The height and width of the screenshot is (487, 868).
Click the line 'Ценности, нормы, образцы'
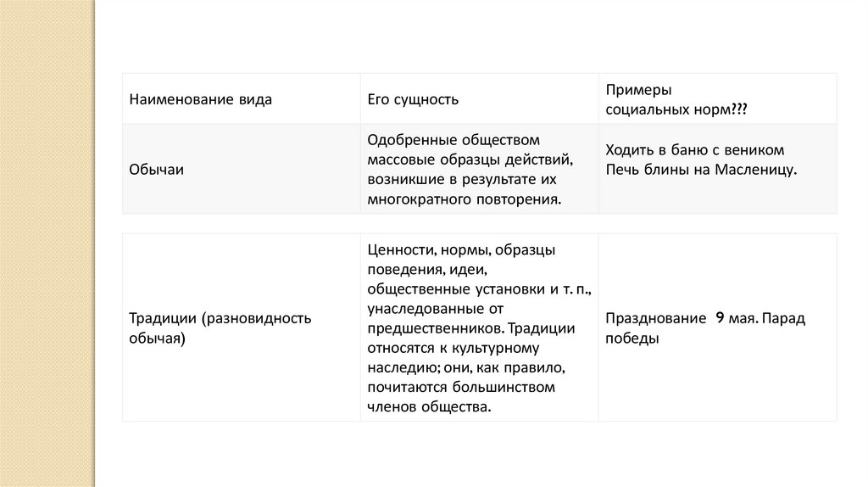pyautogui.click(x=461, y=249)
